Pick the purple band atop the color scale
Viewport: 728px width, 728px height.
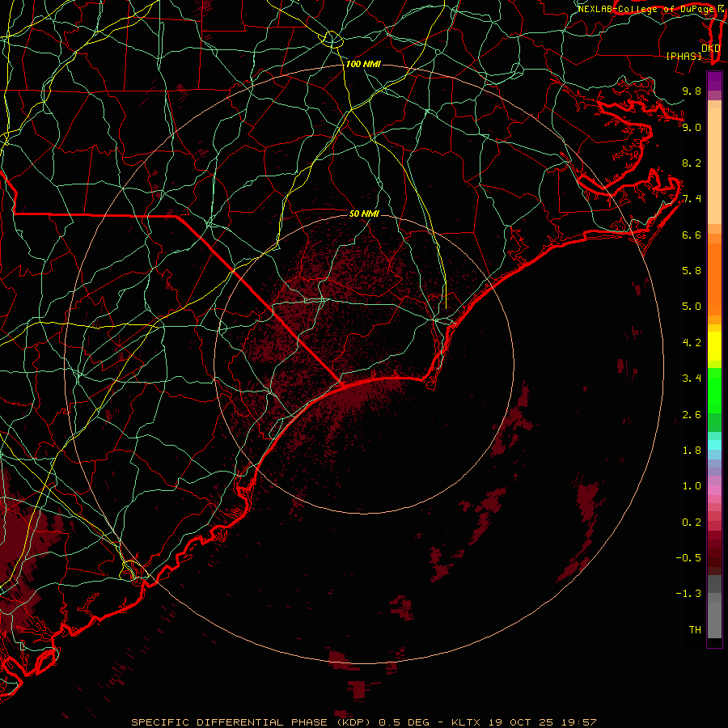(x=714, y=81)
